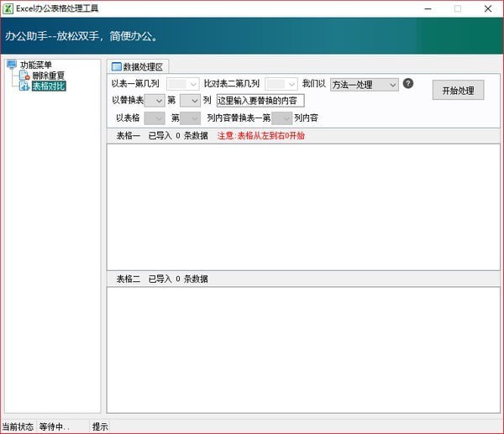The height and width of the screenshot is (434, 504).
Task: Open the 比对表二第几列 dropdown
Action: [281, 84]
